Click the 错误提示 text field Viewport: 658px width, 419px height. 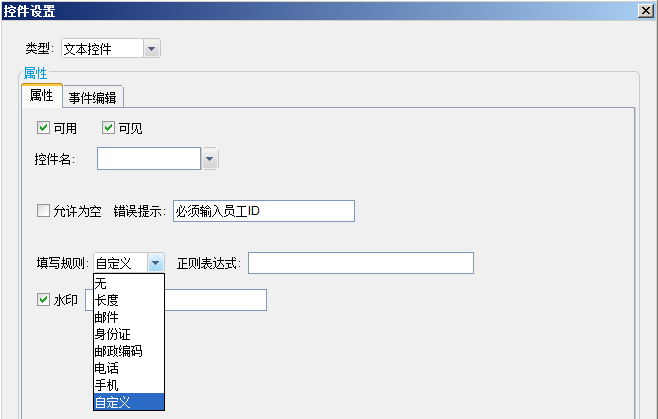click(x=264, y=211)
